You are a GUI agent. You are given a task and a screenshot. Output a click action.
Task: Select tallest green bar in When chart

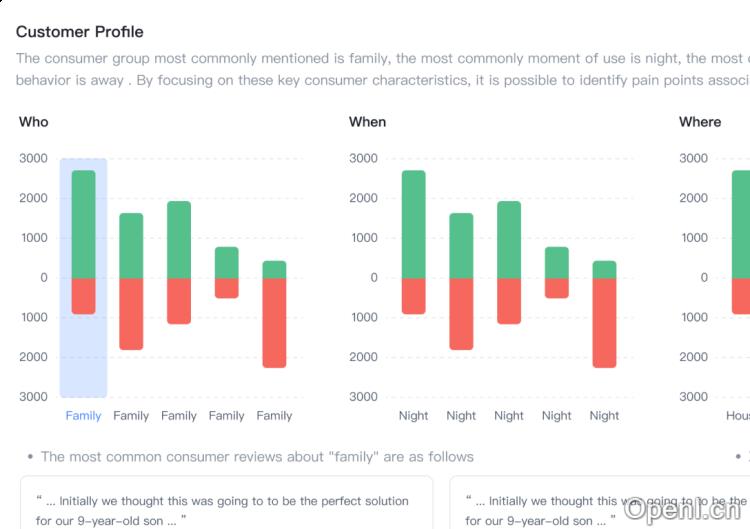point(413,224)
